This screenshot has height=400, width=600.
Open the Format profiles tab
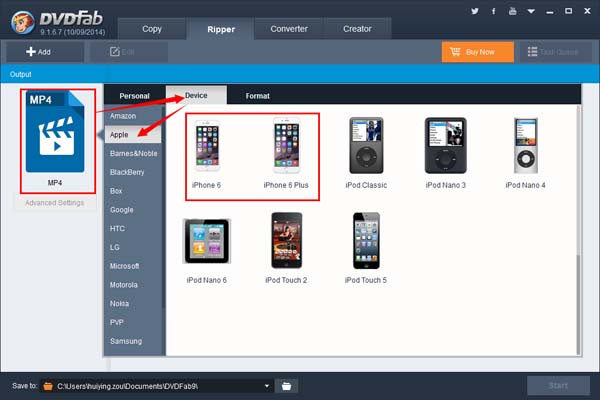coord(258,96)
